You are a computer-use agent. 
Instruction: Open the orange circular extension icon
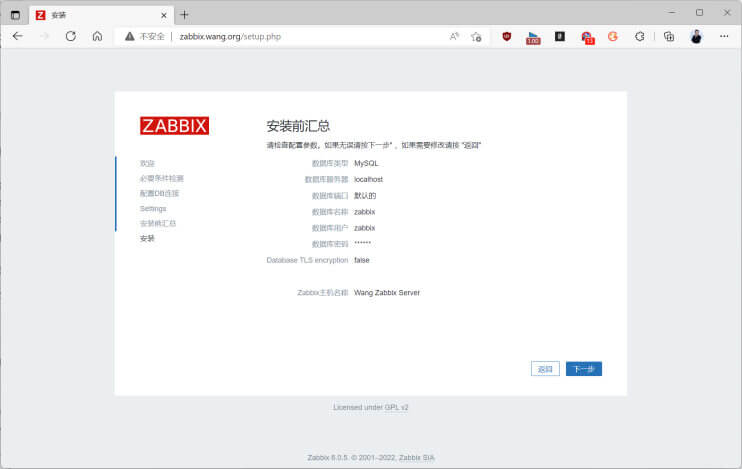pyautogui.click(x=613, y=36)
